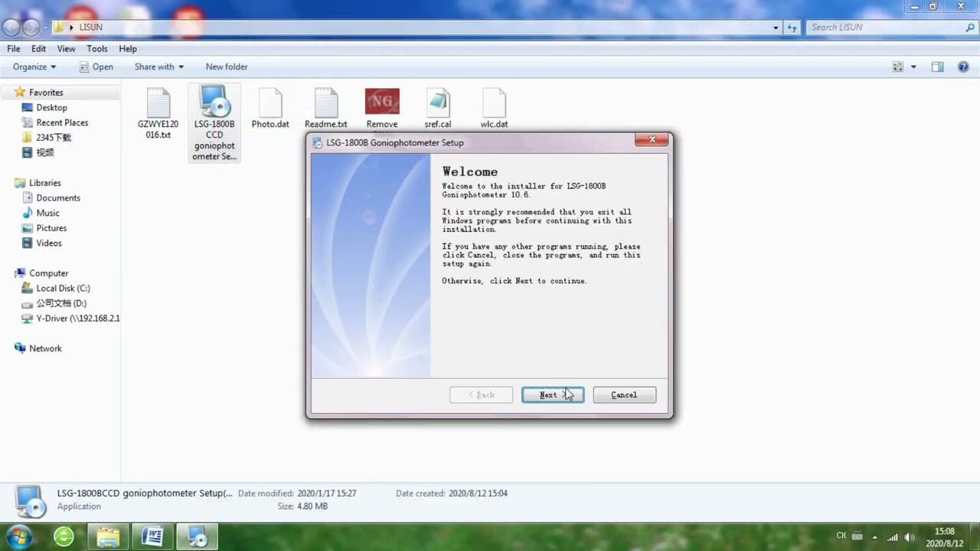Open the Help menu in Explorer
This screenshot has height=551, width=980.
point(128,48)
